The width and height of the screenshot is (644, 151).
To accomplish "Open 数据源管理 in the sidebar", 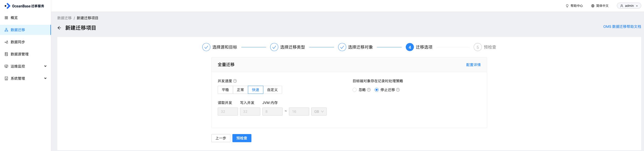I will [25, 54].
